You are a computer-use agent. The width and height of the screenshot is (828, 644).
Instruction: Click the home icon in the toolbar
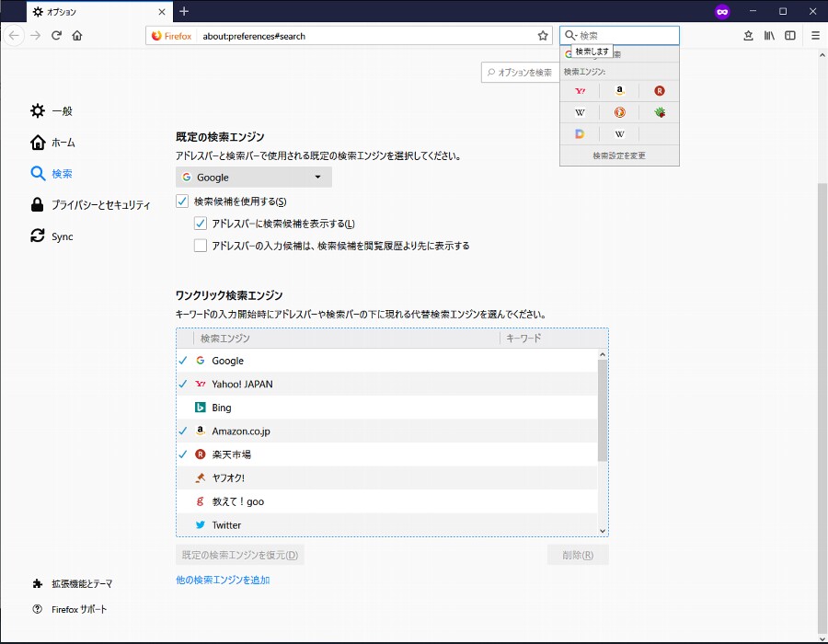(77, 36)
